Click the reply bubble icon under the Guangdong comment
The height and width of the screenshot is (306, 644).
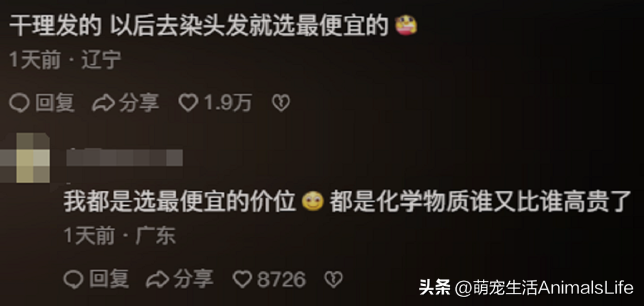[x=73, y=280]
